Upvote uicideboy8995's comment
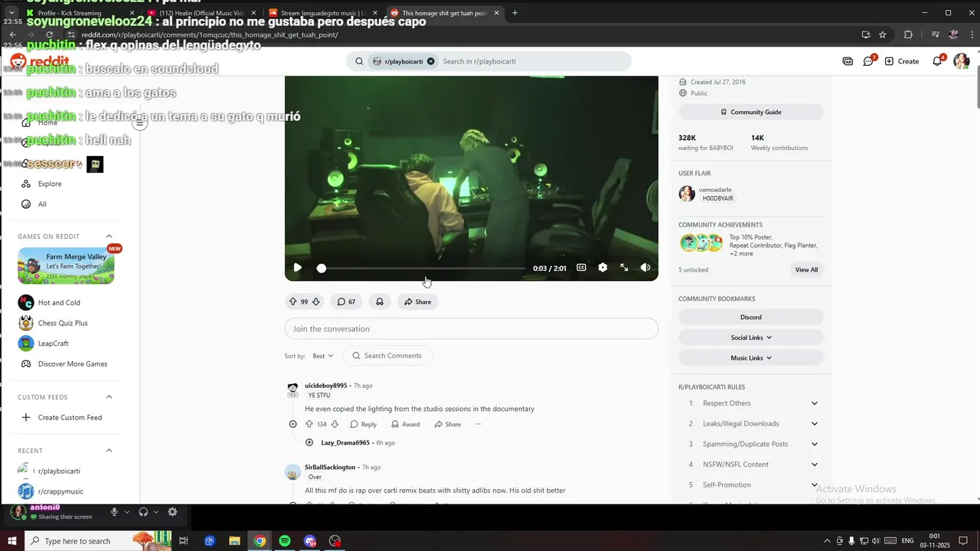Image resolution: width=980 pixels, height=551 pixels. (309, 424)
